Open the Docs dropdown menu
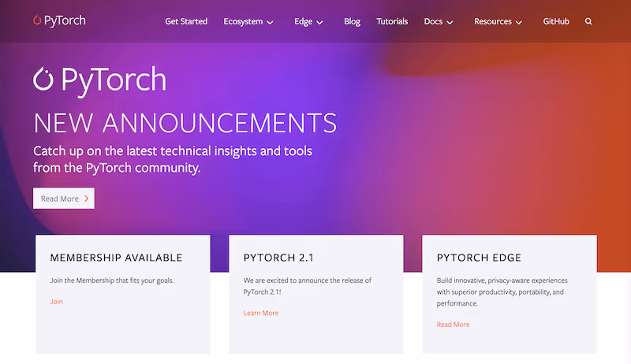Image resolution: width=631 pixels, height=364 pixels. [439, 22]
